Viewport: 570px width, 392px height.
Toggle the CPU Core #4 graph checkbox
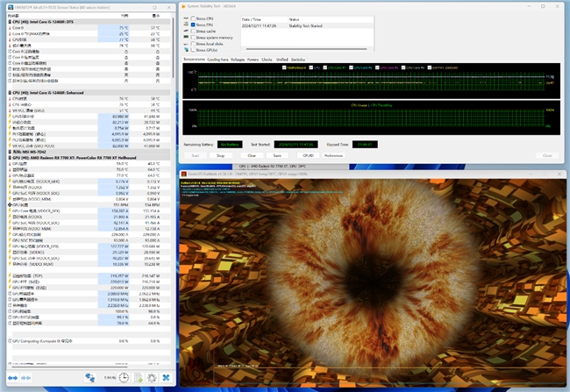tap(403, 68)
